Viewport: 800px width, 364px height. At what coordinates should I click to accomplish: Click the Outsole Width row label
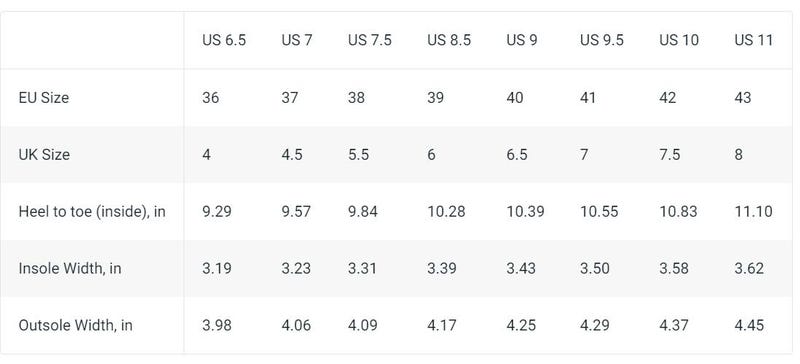coord(76,325)
